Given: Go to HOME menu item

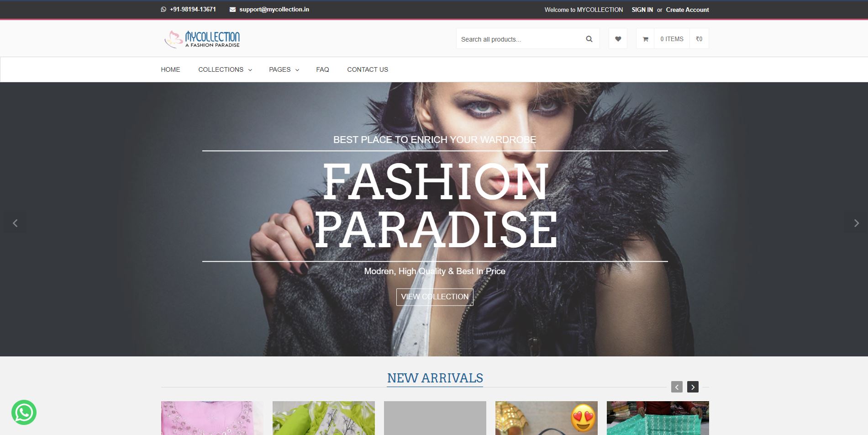Looking at the screenshot, I should click(170, 69).
